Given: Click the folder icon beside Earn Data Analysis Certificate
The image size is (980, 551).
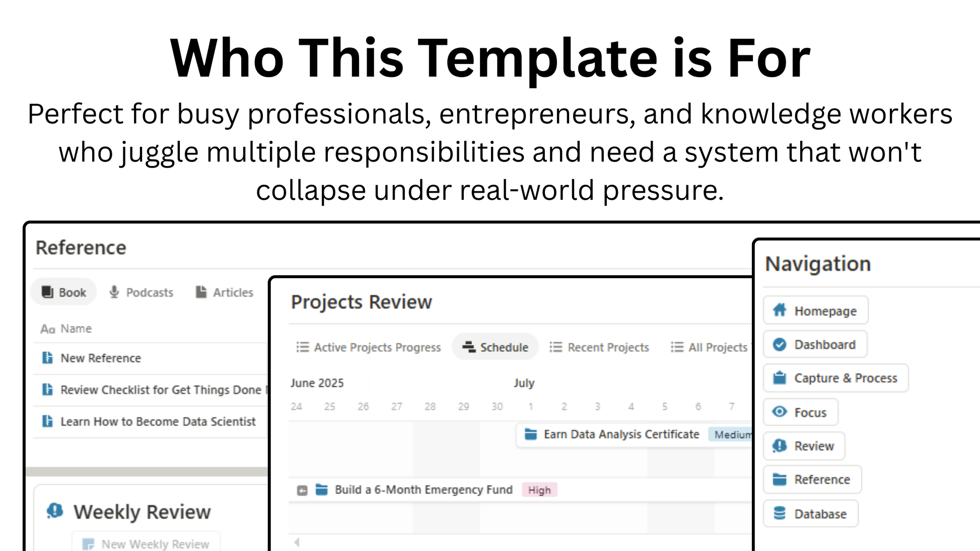Looking at the screenshot, I should [x=531, y=434].
